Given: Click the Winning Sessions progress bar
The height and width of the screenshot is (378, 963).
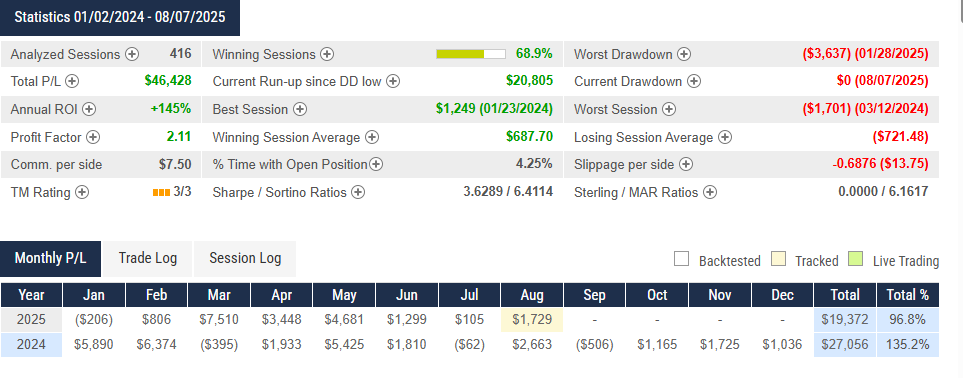Looking at the screenshot, I should [471, 54].
